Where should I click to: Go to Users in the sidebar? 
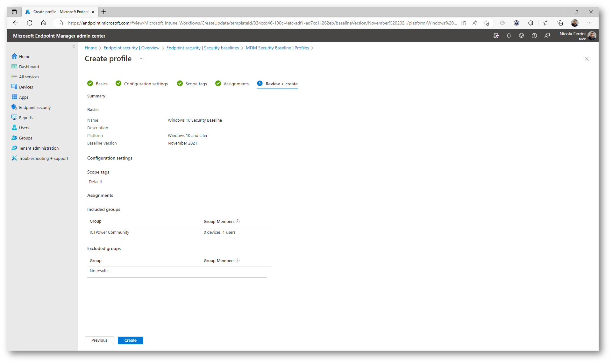(24, 128)
